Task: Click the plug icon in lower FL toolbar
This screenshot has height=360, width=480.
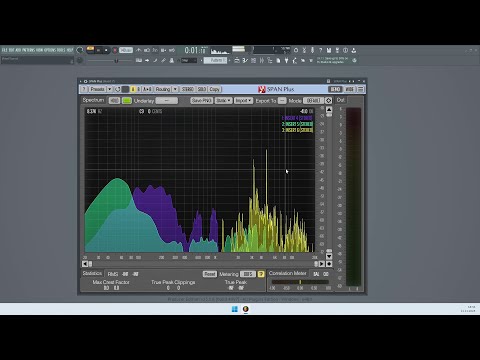Action: [286, 61]
